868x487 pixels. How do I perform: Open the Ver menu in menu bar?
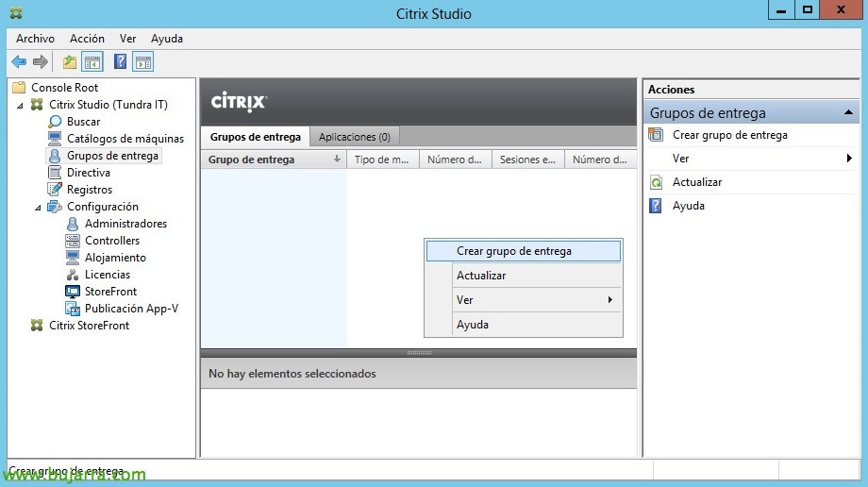click(x=127, y=39)
